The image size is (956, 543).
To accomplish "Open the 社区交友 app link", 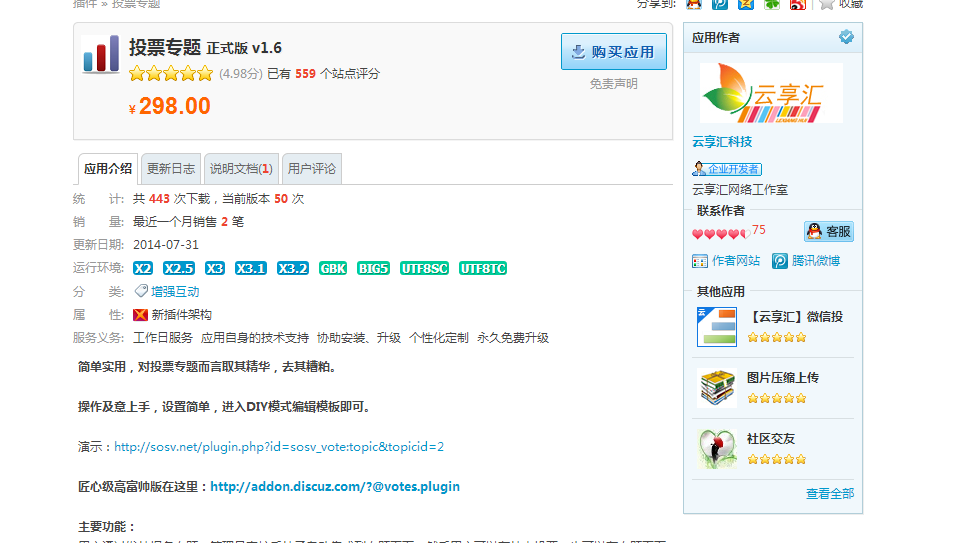I will click(771, 438).
